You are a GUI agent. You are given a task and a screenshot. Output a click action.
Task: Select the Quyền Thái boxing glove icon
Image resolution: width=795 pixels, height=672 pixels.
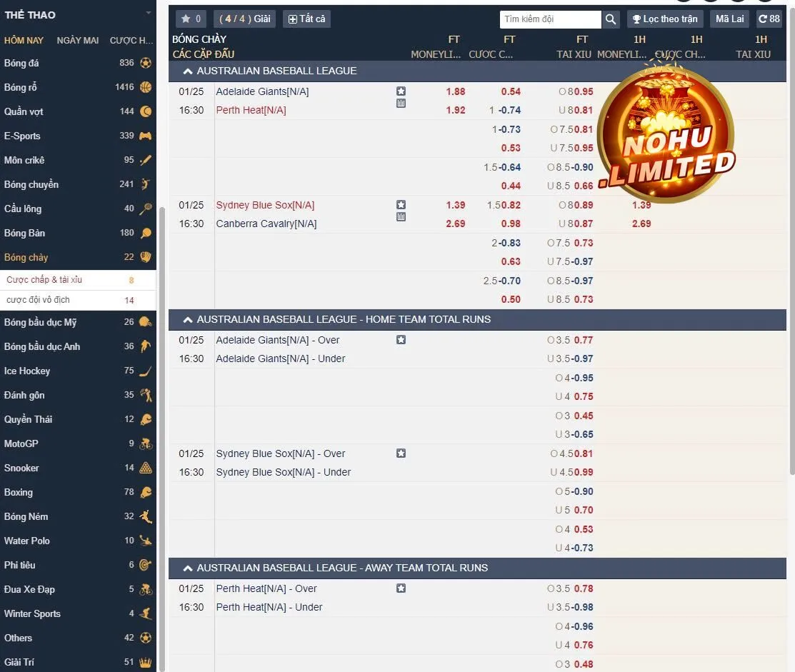(146, 419)
